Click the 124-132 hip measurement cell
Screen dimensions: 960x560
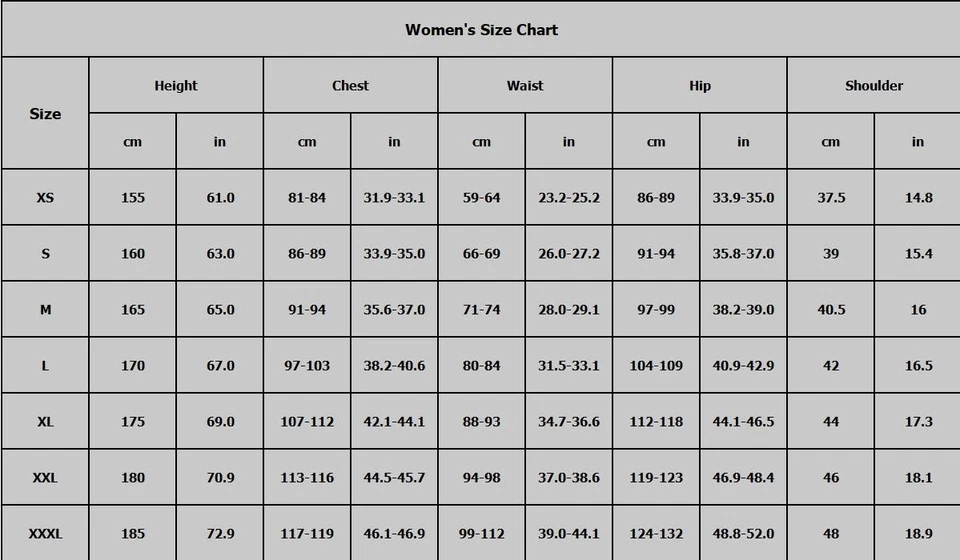pyautogui.click(x=656, y=534)
